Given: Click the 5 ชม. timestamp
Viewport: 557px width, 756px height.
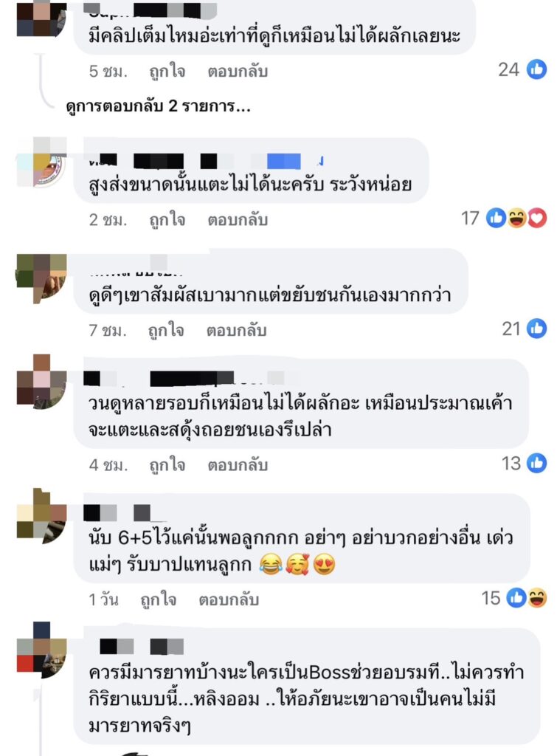Looking at the screenshot, I should 108,72.
